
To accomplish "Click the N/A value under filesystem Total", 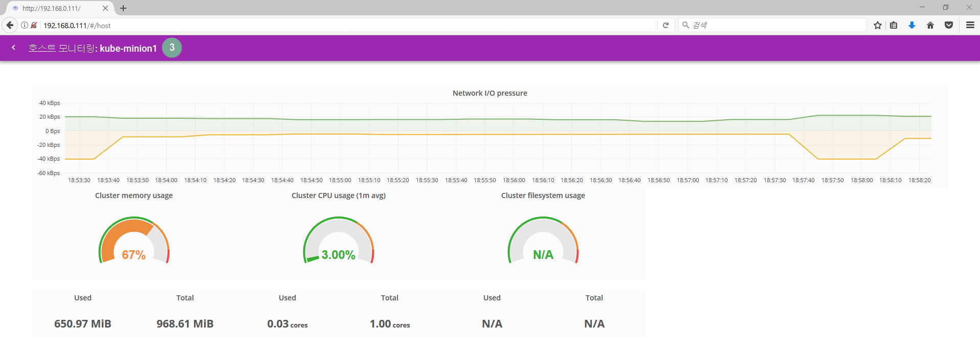I will click(x=594, y=324).
